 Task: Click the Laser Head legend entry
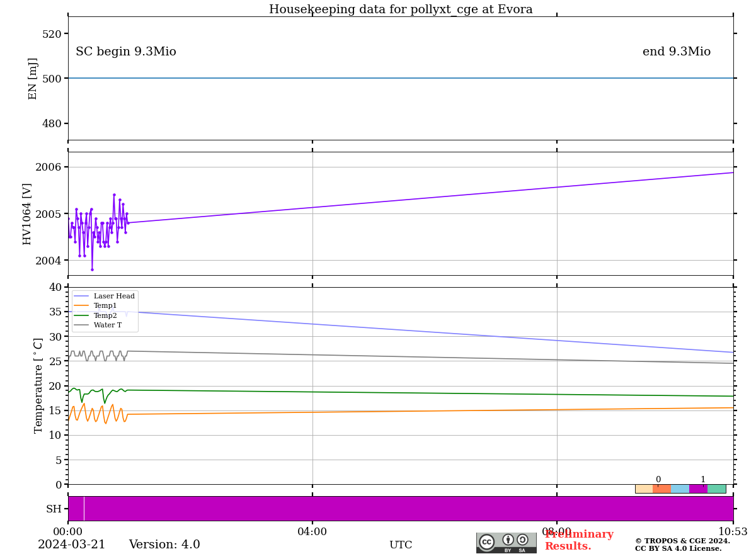click(105, 296)
